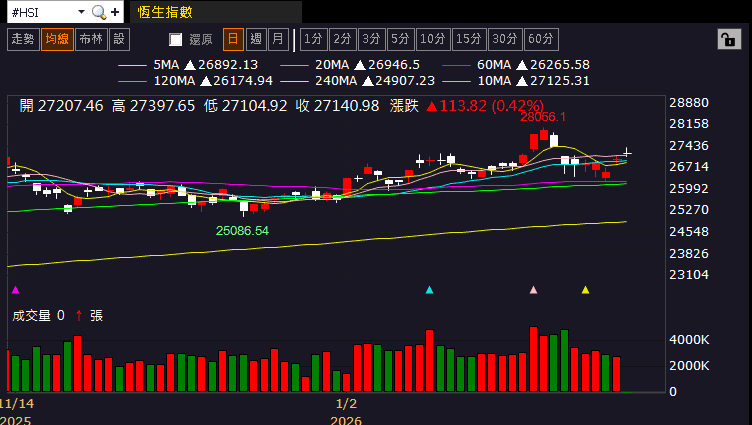The image size is (752, 425).
Task: Toggle the chart lock icon
Action: coord(729,39)
